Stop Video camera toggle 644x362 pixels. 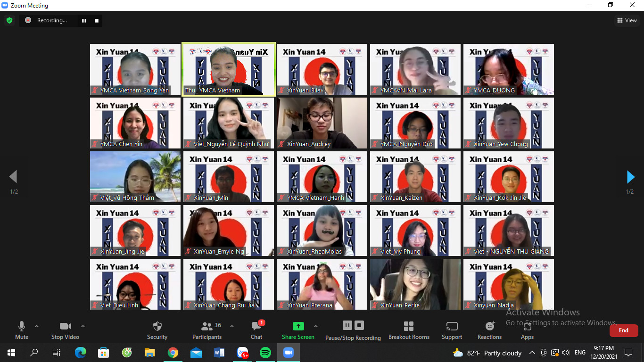pyautogui.click(x=65, y=330)
